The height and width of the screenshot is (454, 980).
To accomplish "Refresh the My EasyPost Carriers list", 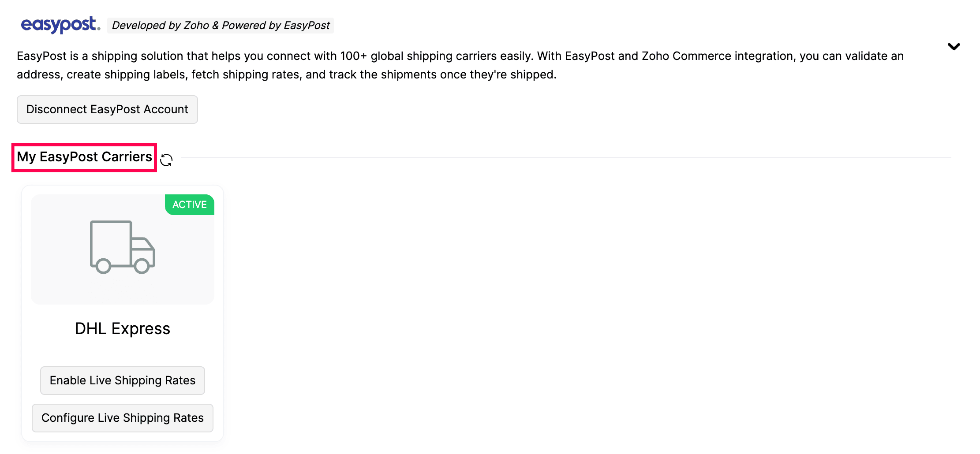I will point(166,160).
